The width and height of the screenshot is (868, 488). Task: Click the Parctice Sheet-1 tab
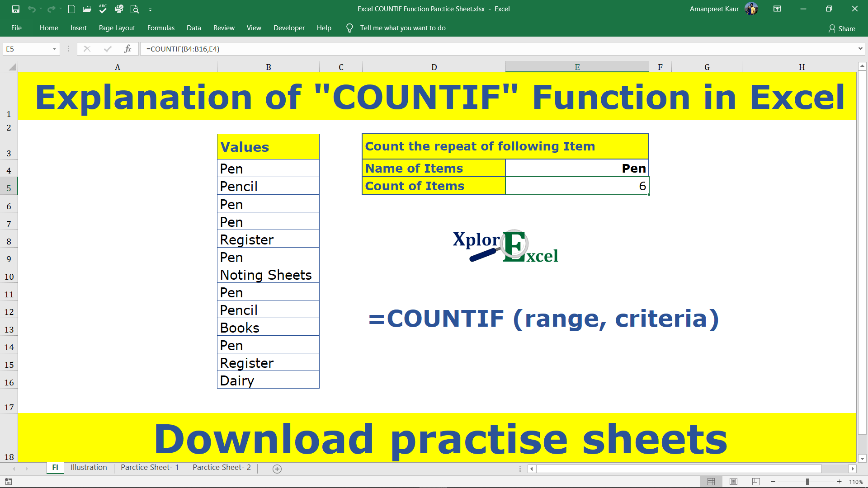(x=150, y=467)
